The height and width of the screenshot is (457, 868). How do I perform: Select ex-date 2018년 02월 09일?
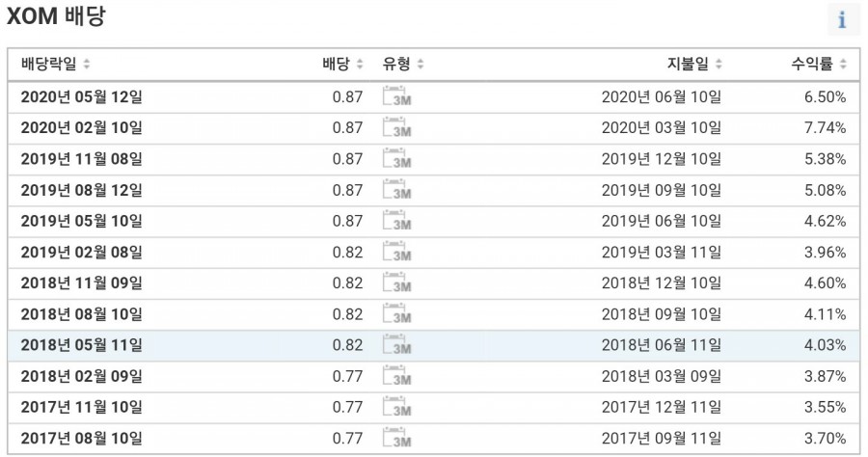82,376
